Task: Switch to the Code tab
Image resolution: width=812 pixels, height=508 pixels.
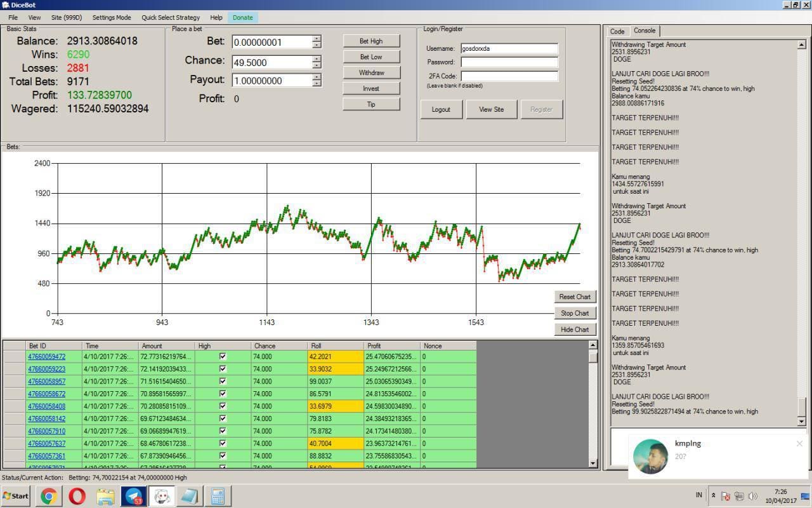Action: click(x=617, y=31)
